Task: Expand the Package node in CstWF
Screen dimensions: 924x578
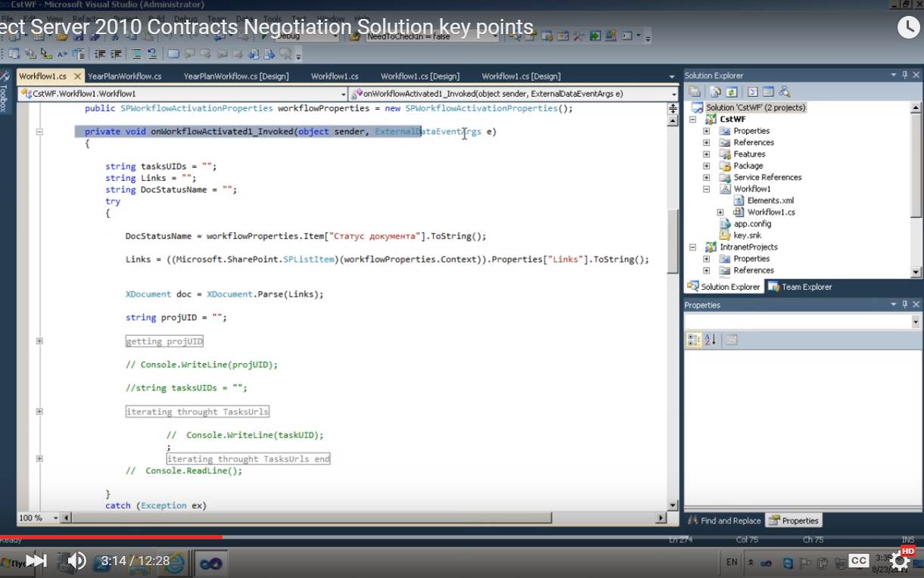Action: pyautogui.click(x=706, y=166)
